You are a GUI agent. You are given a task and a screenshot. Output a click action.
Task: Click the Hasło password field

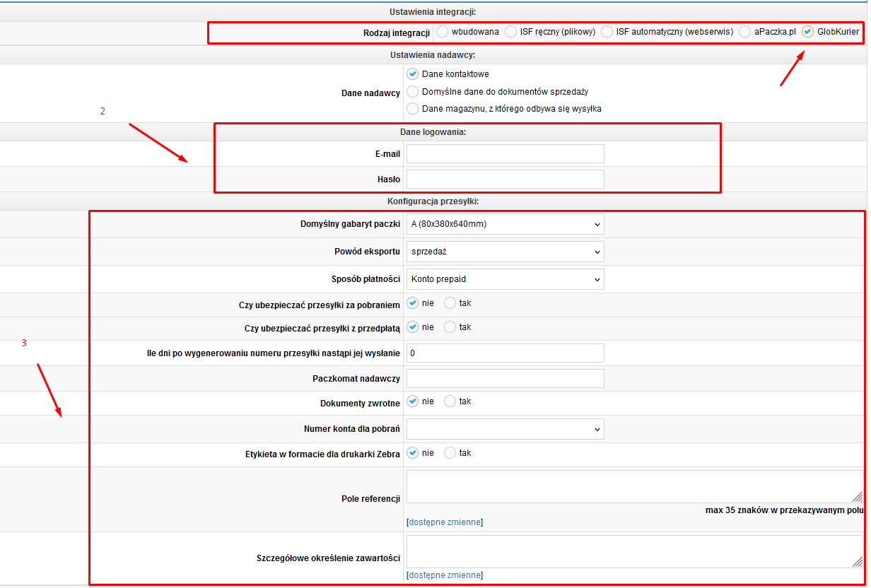tap(505, 180)
